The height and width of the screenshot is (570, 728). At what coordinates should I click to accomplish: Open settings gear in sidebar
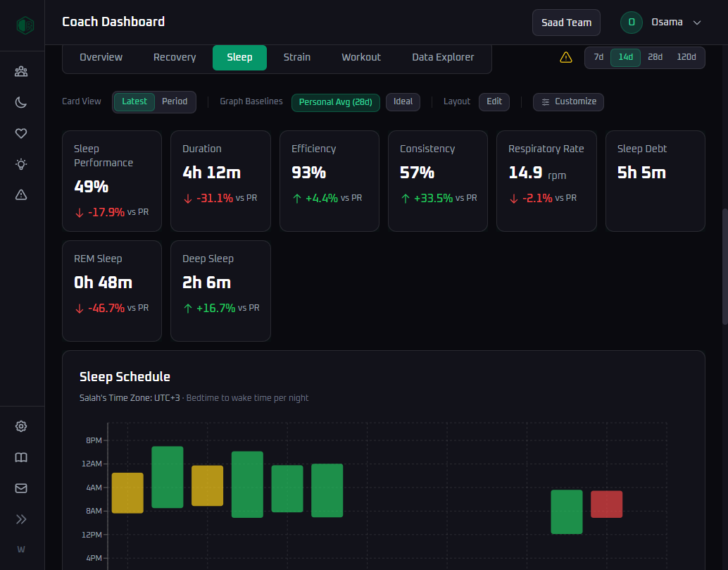click(x=21, y=426)
